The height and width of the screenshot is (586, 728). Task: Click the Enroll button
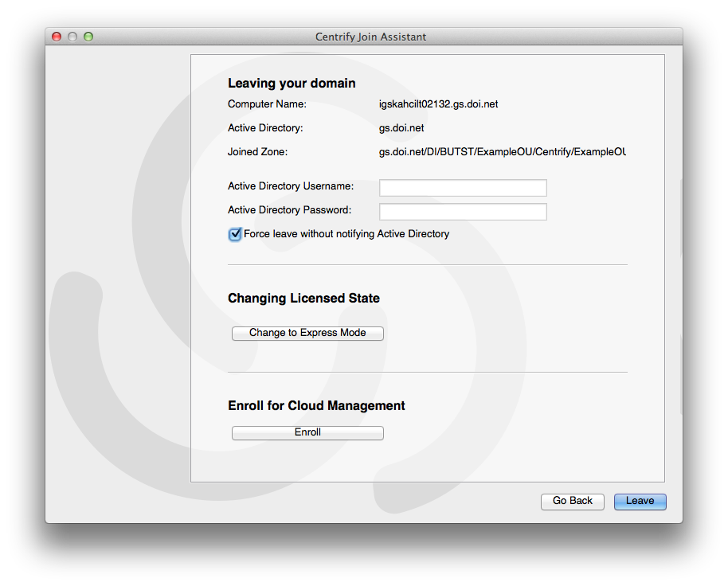coord(307,432)
